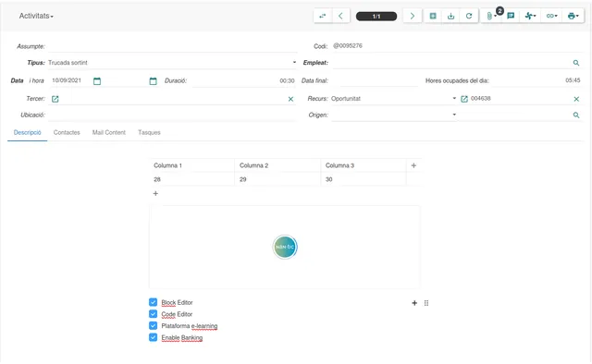Image resolution: width=592 pixels, height=364 pixels.
Task: Click the block drag handle dots icon
Action: coord(426,303)
